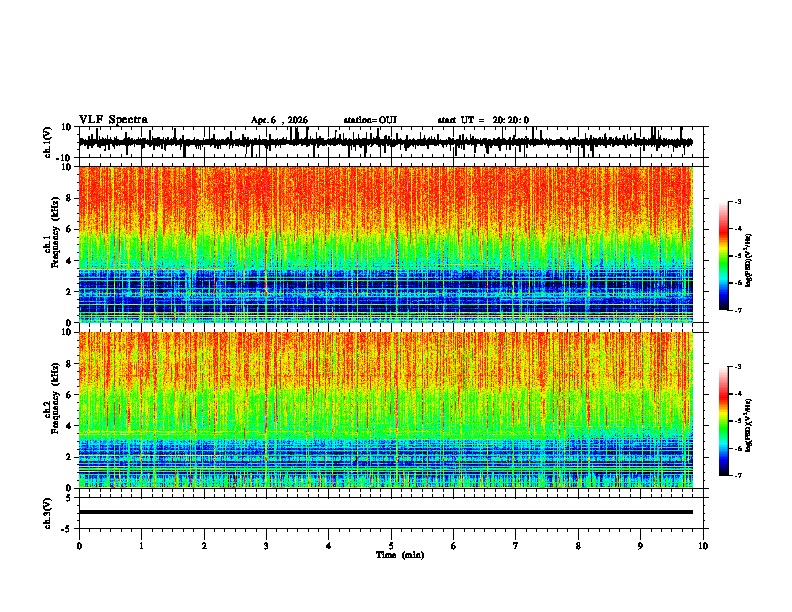The image size is (792, 612).
Task: Click inside the ch.2 spectrogram panel
Action: (x=385, y=410)
